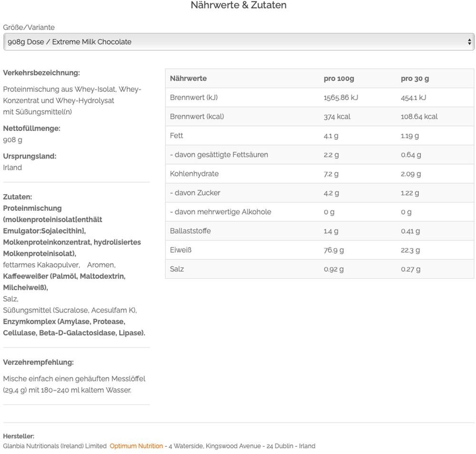Screen dimensions: 476x454
Task: Click the stepper arrows on variant selector
Action: tap(469, 42)
